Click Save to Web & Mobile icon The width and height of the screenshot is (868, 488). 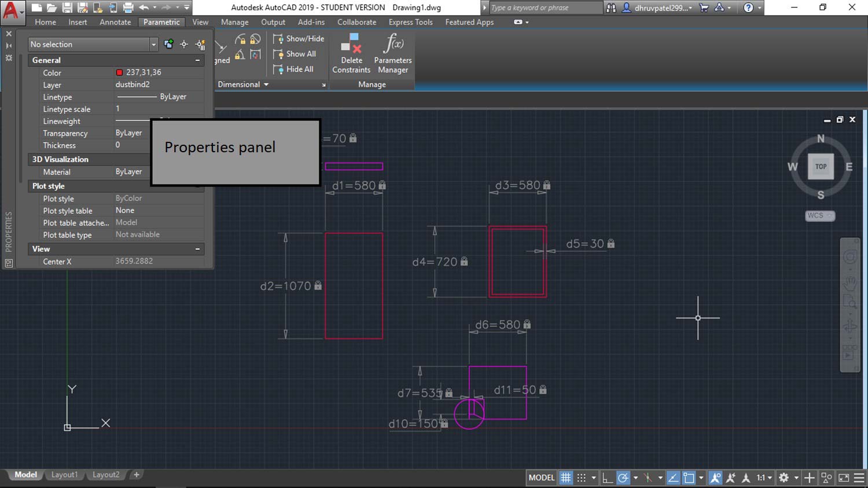pos(113,8)
